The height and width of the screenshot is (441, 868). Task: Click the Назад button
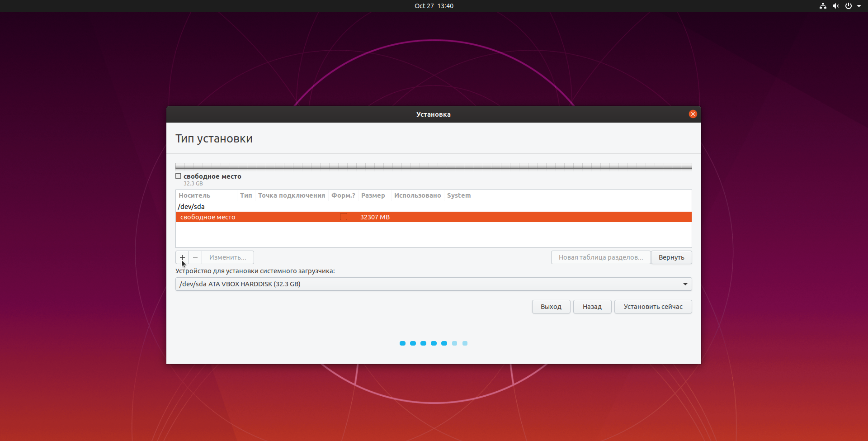592,307
